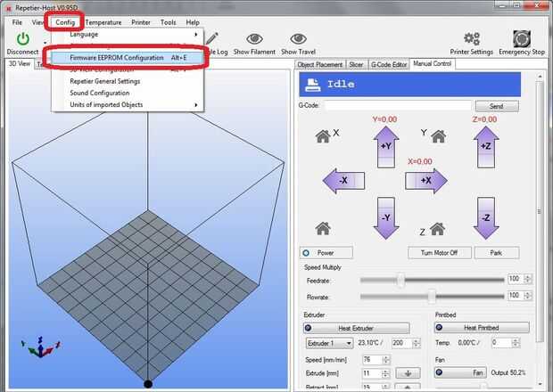553x392 pixels.
Task: Open the dropdown arrow beside Disconnect
Action: tap(45, 43)
